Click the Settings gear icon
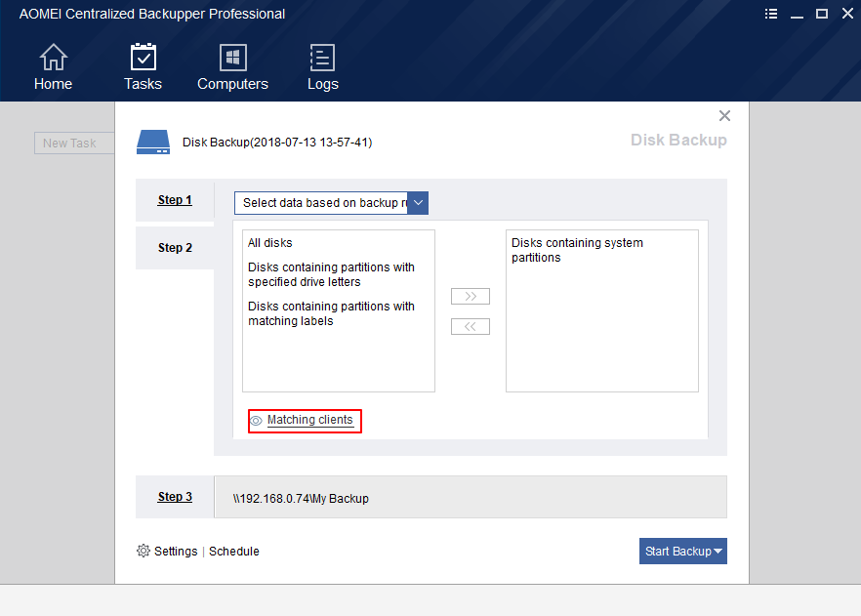Screen dimensions: 861x616 (x=143, y=551)
